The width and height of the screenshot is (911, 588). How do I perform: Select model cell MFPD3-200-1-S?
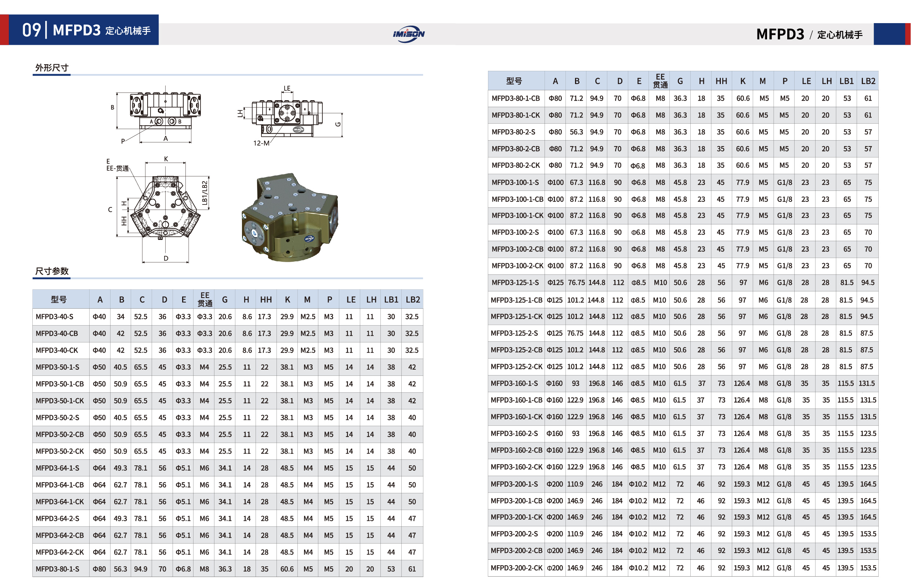[x=516, y=484]
